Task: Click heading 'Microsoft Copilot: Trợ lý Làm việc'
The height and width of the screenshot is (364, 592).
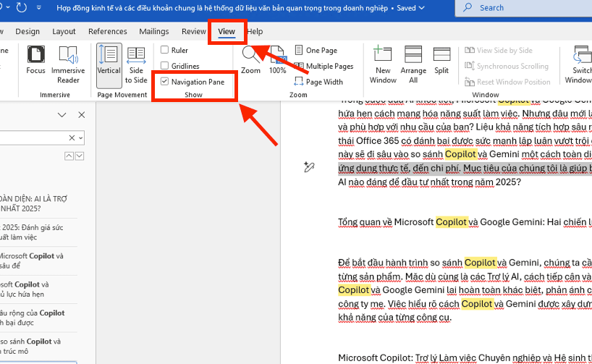Action: coord(465,357)
